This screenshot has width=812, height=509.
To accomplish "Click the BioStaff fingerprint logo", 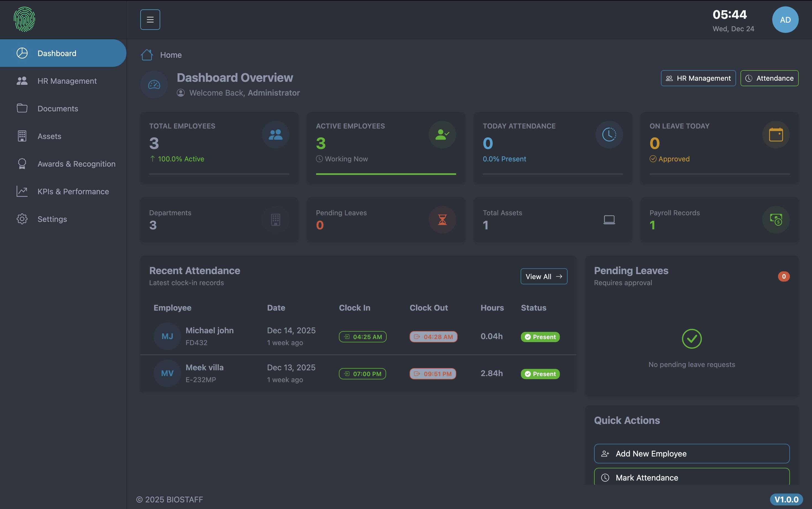I will click(24, 20).
